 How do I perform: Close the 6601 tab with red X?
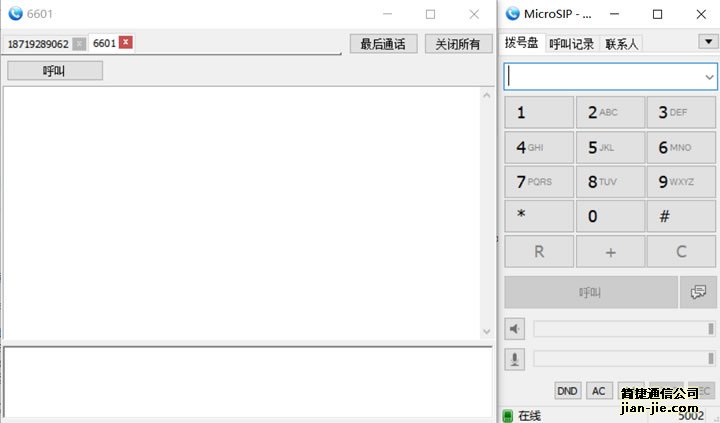tap(126, 42)
